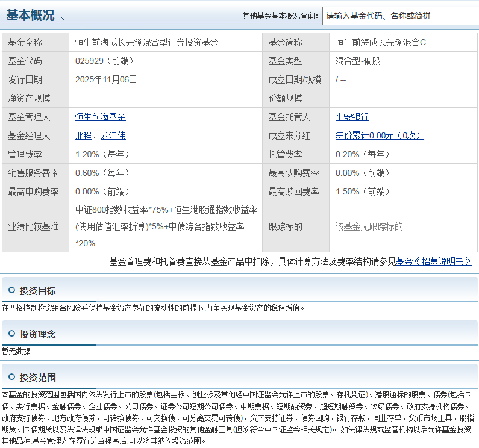
Task: Select the 暂无数据 text under 投资理念
Action: coord(16,351)
